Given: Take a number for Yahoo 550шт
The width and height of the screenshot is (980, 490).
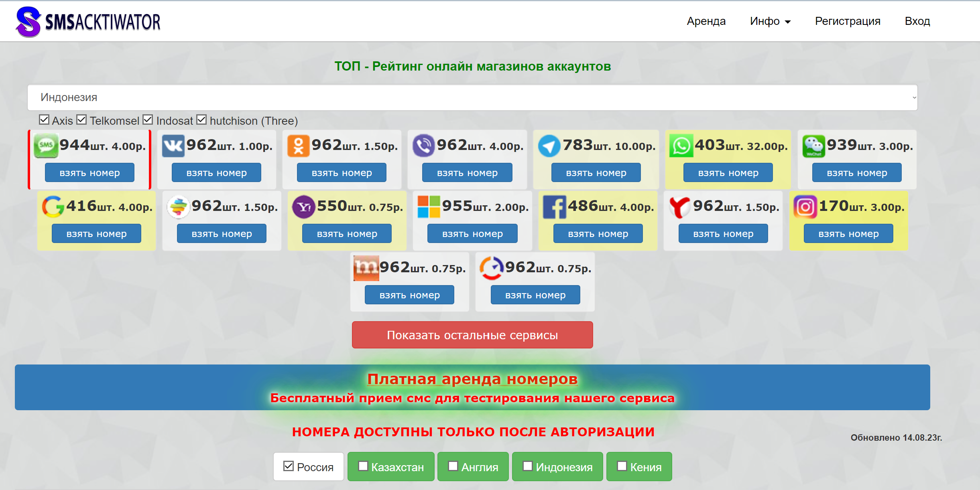Looking at the screenshot, I should (x=347, y=234).
